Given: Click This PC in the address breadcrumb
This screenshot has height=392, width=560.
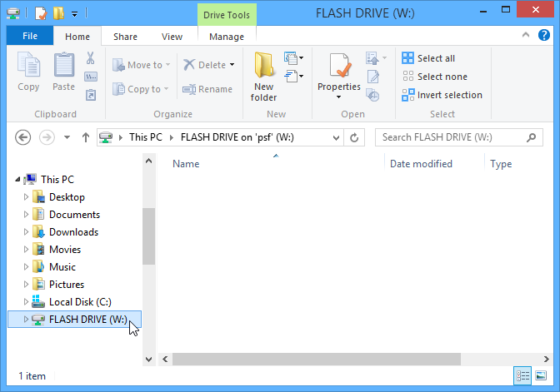Looking at the screenshot, I should [146, 137].
